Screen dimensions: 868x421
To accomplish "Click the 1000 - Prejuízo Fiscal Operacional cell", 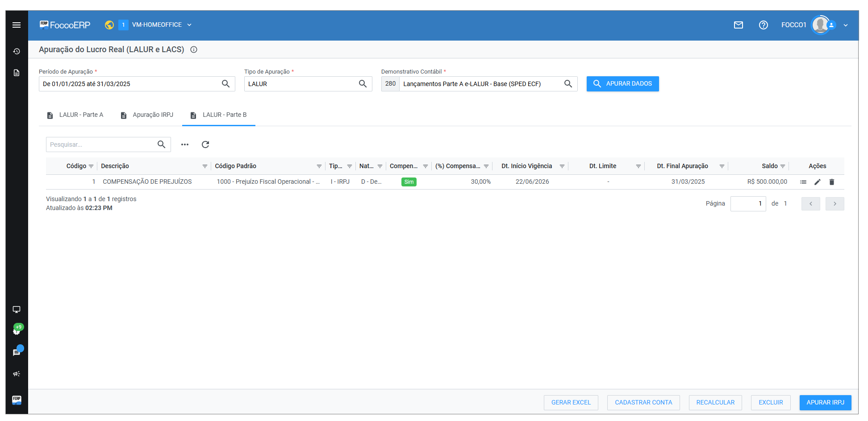I will (268, 182).
